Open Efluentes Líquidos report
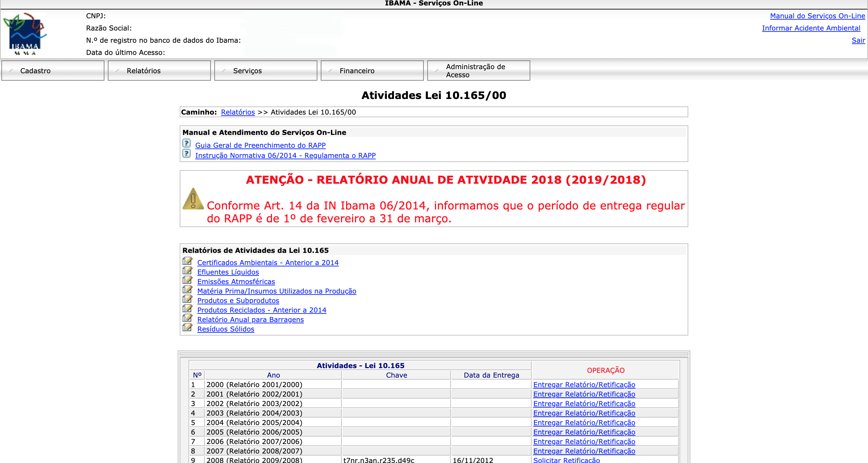 click(x=228, y=272)
